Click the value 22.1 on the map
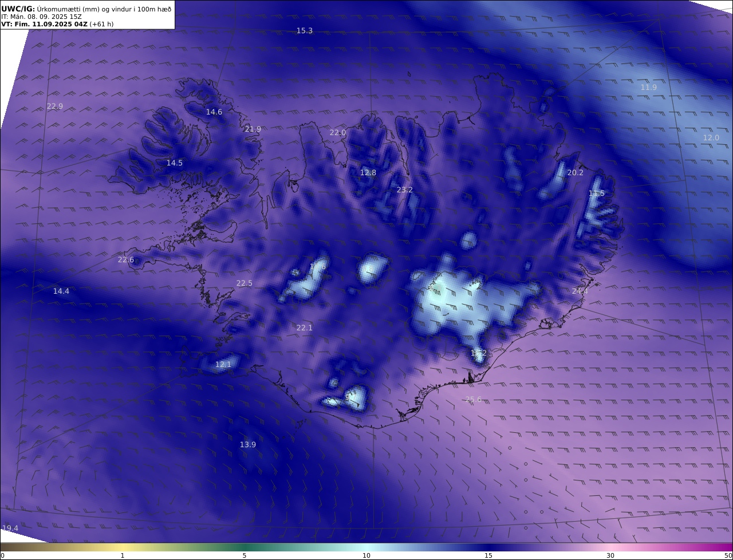733x560 pixels. 305,328
